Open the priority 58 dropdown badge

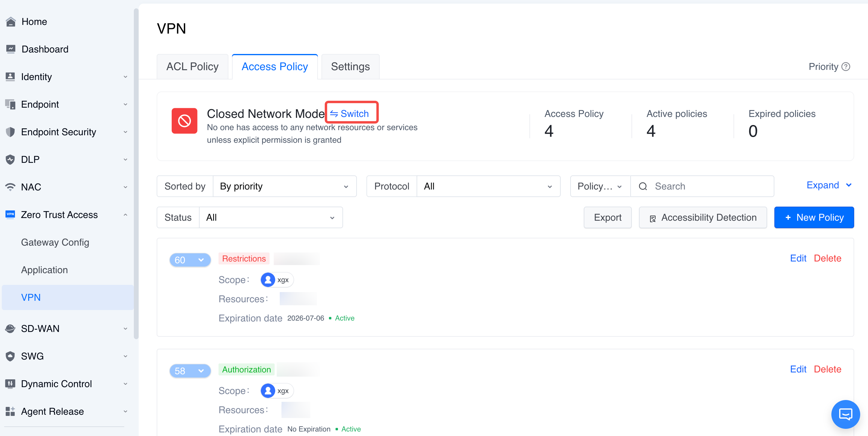click(190, 371)
